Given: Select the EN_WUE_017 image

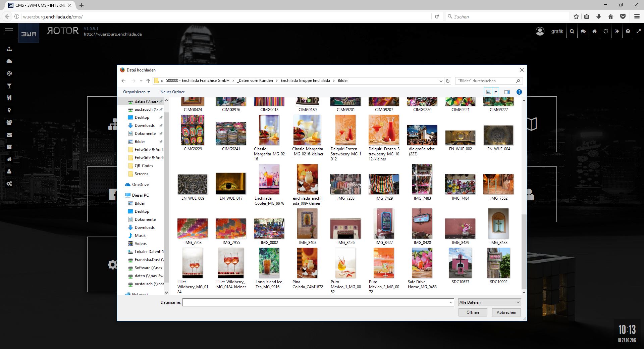Looking at the screenshot, I should tap(231, 187).
